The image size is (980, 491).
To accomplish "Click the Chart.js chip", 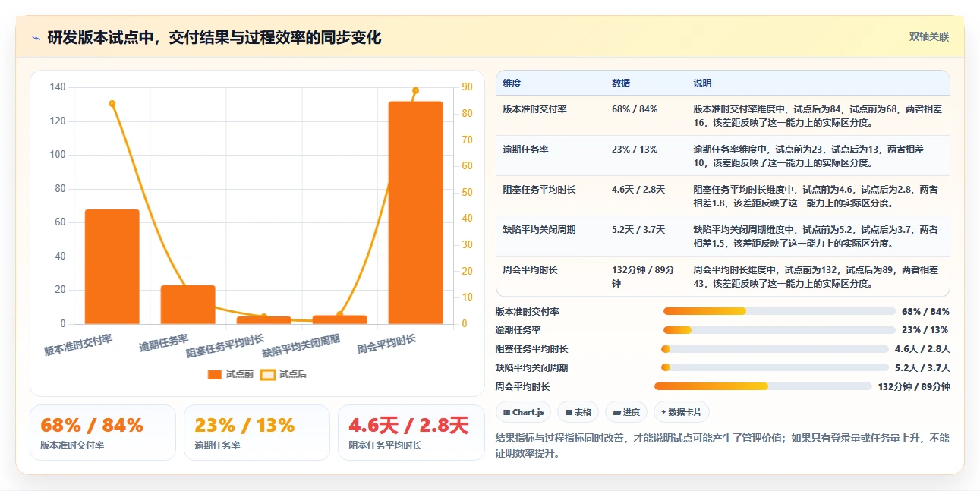I will click(524, 412).
